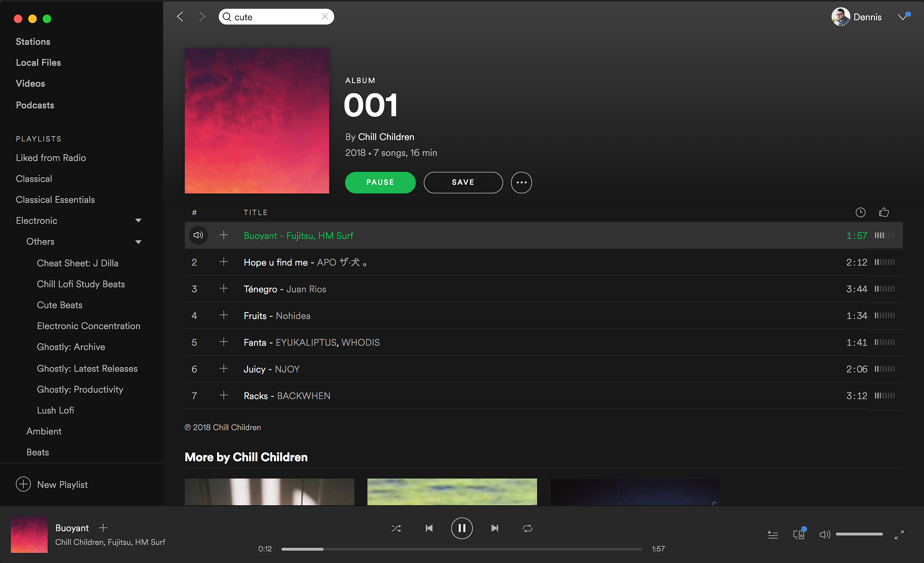The width and height of the screenshot is (924, 563).
Task: Open Podcasts in the sidebar
Action: pyautogui.click(x=35, y=105)
